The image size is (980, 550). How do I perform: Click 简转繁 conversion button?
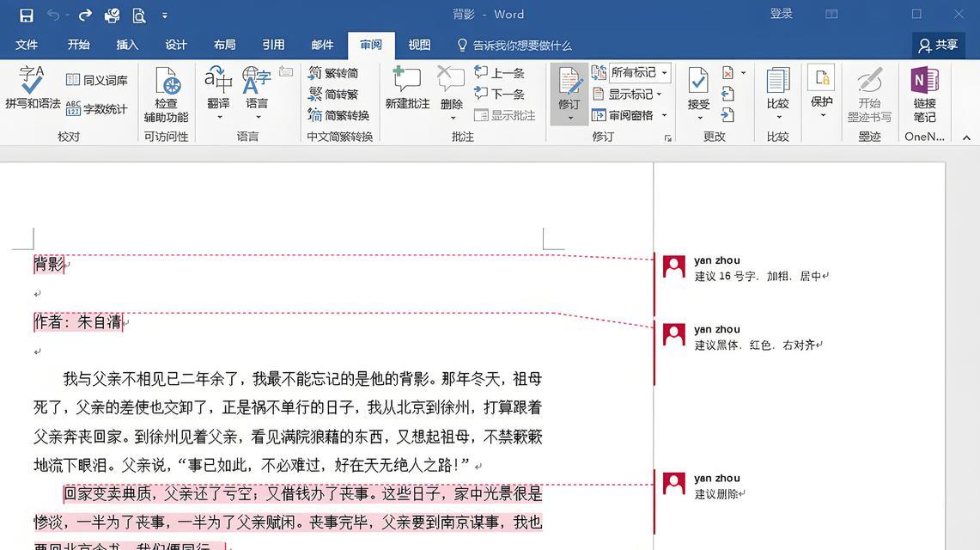click(x=333, y=95)
